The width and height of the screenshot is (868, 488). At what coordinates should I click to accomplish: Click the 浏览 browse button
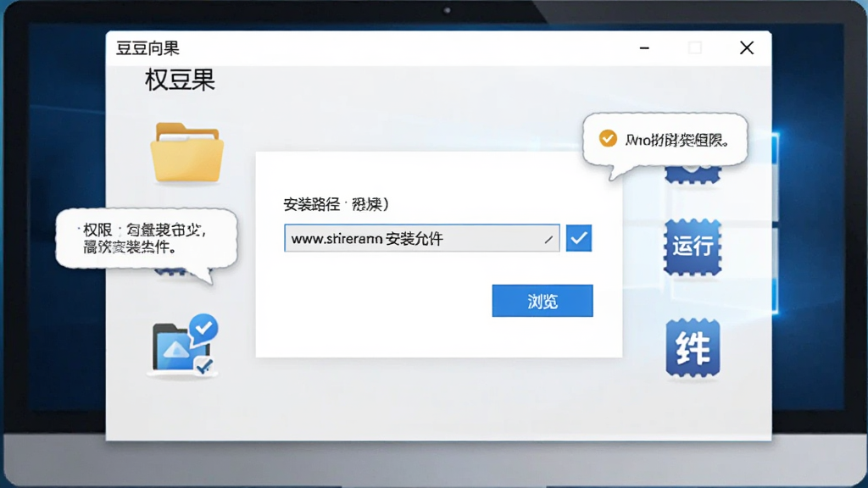(542, 301)
